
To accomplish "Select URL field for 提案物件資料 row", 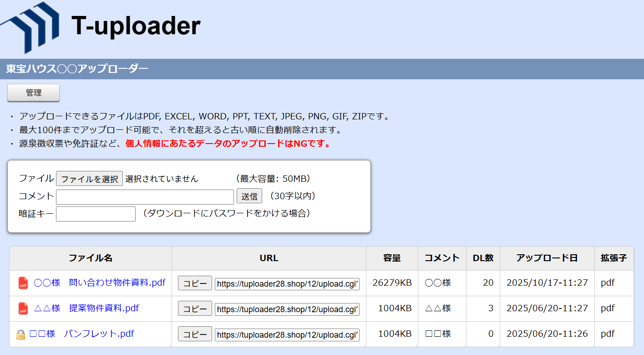I will point(287,309).
